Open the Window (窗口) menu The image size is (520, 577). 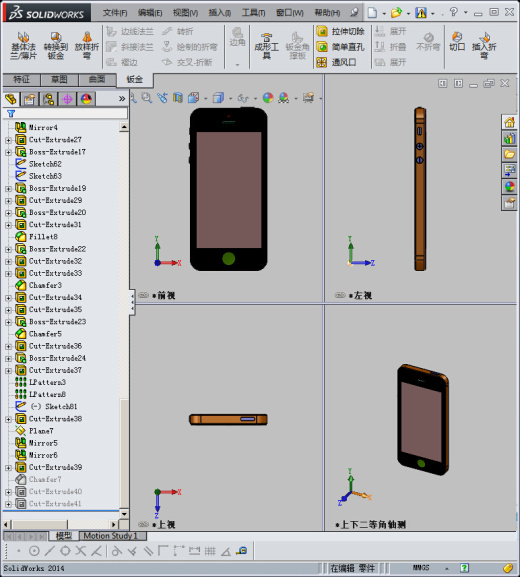290,13
